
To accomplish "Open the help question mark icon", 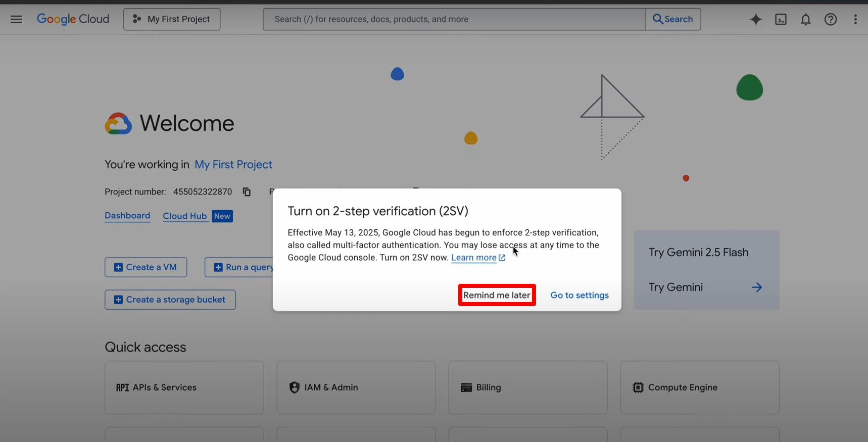I will 831,19.
